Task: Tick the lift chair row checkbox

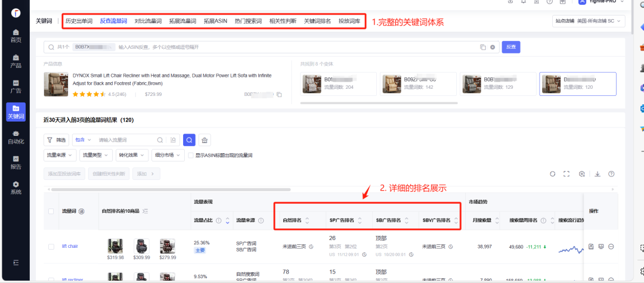Action: 51,247
